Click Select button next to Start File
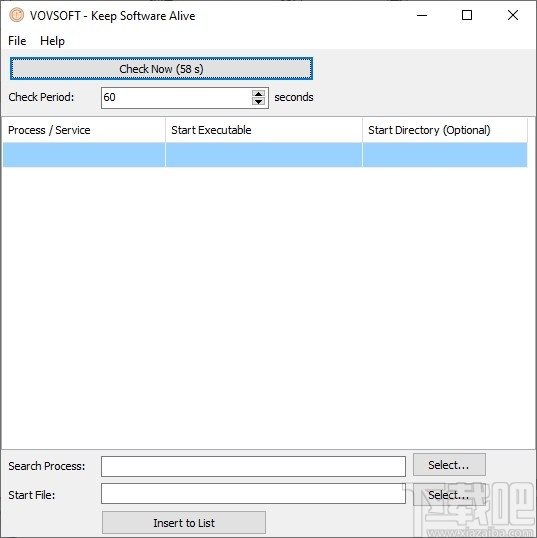This screenshot has height=538, width=537. tap(449, 495)
